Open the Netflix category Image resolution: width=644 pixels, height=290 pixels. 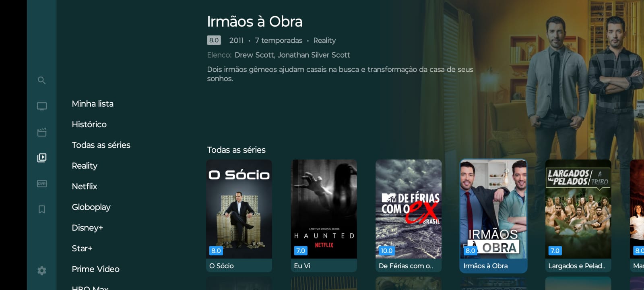85,186
